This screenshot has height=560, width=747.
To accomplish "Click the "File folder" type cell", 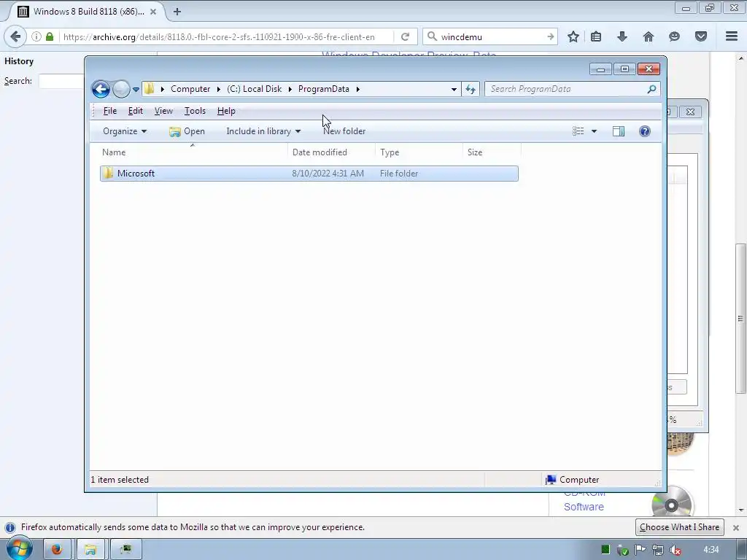I will 399,174.
